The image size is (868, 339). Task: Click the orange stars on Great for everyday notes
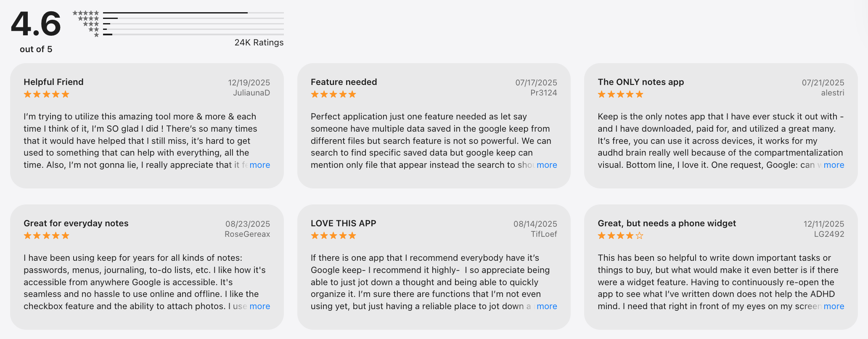click(46, 236)
